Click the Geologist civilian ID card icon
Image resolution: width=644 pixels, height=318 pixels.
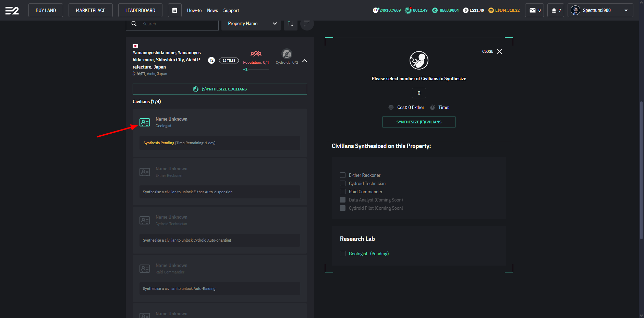[145, 122]
